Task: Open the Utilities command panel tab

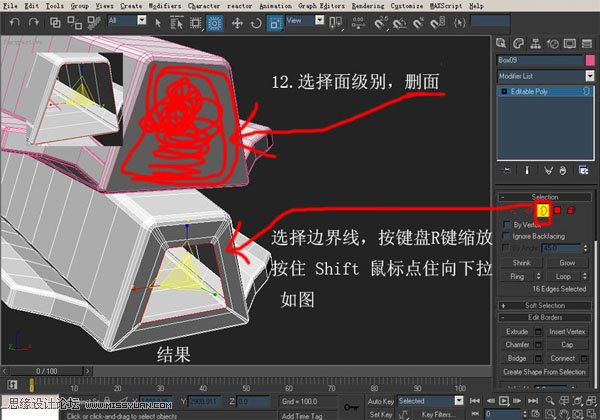Action: pyautogui.click(x=587, y=44)
